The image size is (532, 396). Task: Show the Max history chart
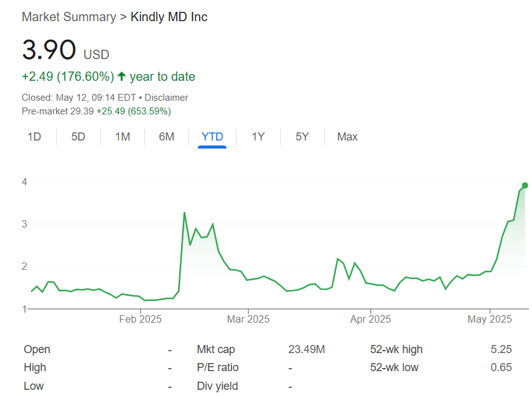pos(347,137)
